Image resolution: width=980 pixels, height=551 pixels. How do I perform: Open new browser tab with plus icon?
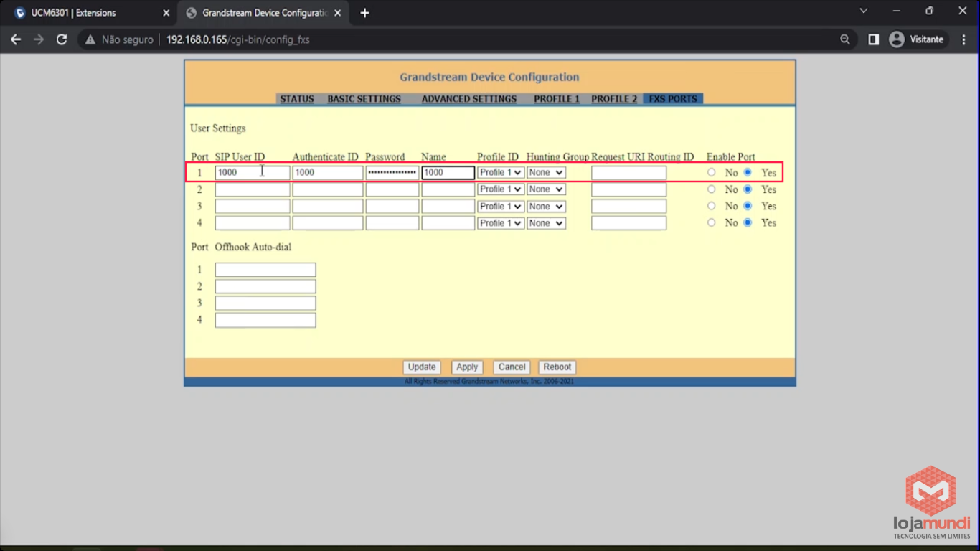click(364, 13)
